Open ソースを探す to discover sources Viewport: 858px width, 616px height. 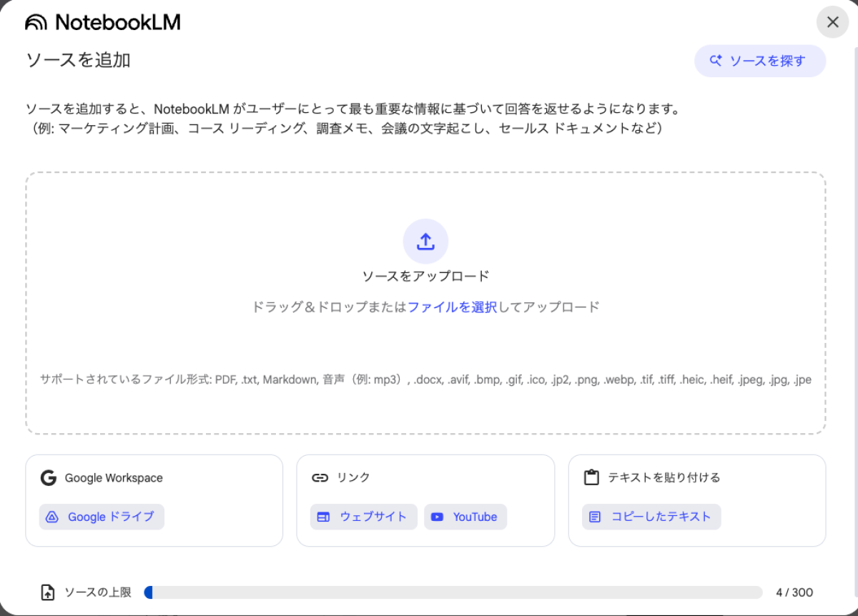[759, 61]
